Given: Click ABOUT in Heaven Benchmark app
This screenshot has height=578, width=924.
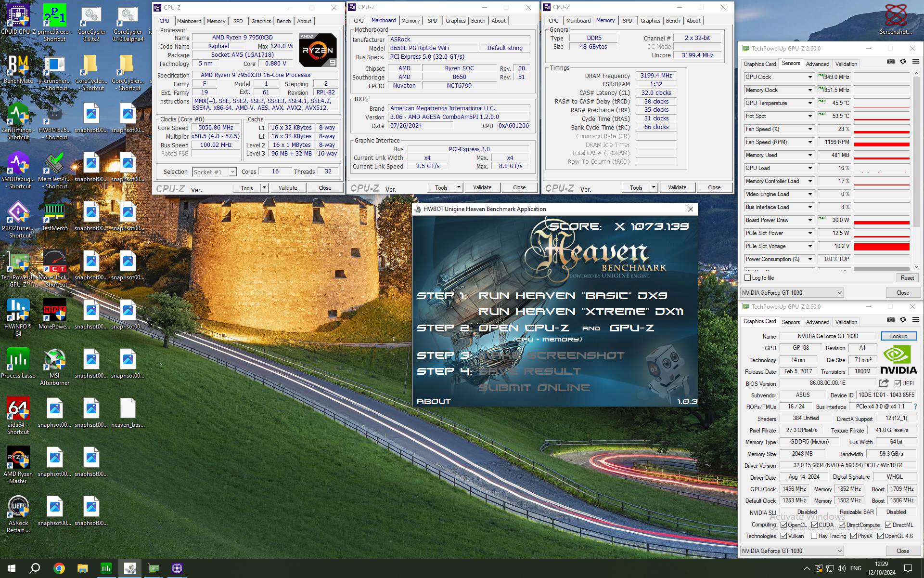Looking at the screenshot, I should pos(434,401).
